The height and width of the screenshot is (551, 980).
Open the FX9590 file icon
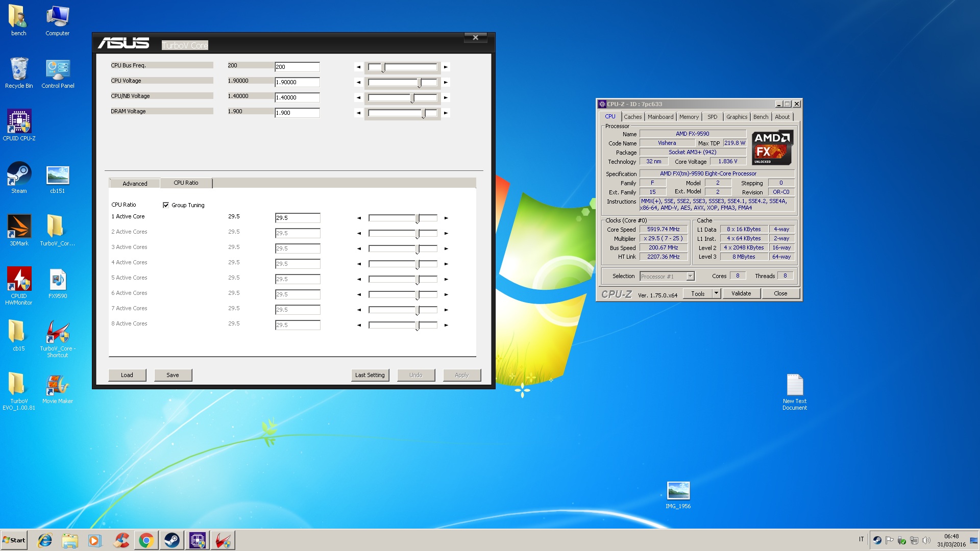[x=57, y=283]
